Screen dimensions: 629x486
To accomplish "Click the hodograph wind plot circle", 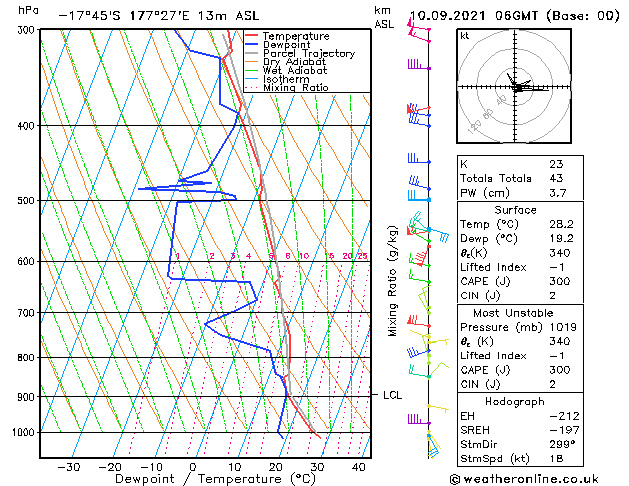I will click(x=514, y=86).
